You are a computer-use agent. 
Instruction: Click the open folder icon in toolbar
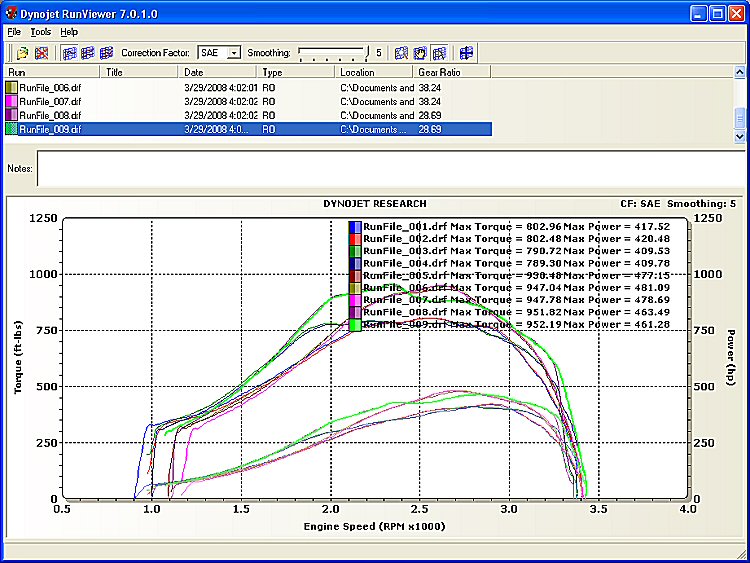(22, 52)
